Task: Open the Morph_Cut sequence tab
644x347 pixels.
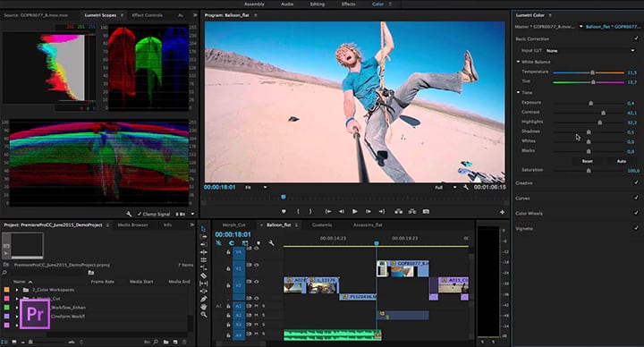Action: (x=233, y=225)
